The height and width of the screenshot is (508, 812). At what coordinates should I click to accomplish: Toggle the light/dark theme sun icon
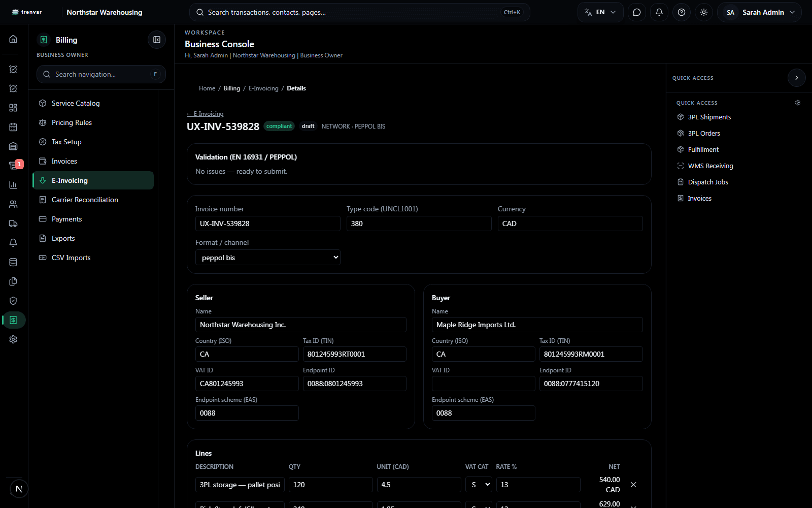[x=704, y=12]
